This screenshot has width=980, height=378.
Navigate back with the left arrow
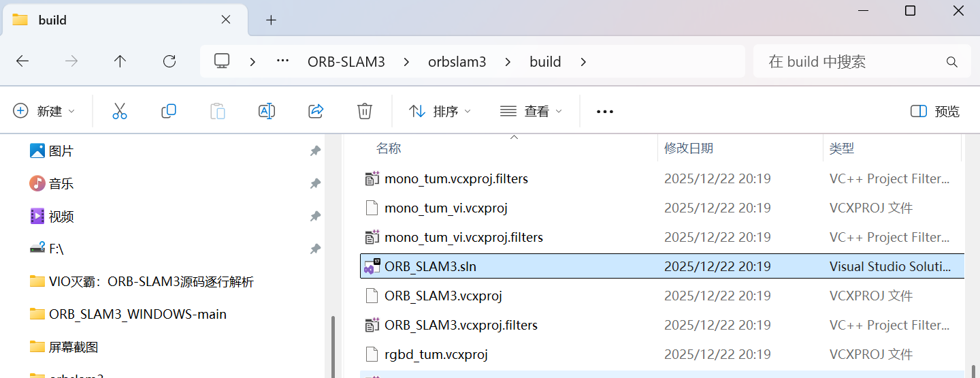(22, 61)
